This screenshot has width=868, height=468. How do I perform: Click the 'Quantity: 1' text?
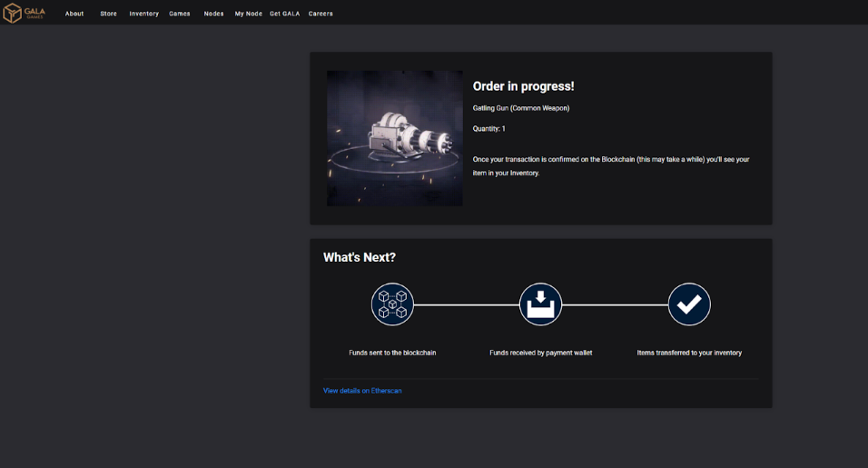coord(488,128)
